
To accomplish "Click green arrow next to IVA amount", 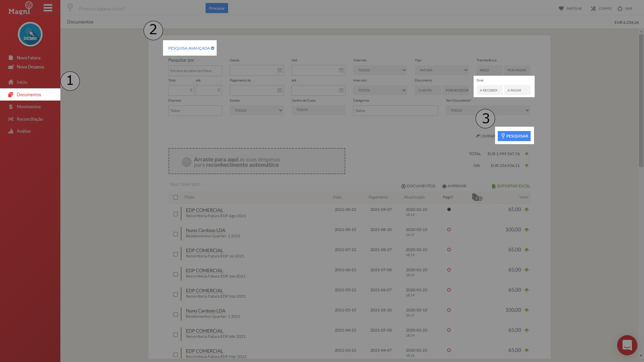I will click(527, 166).
